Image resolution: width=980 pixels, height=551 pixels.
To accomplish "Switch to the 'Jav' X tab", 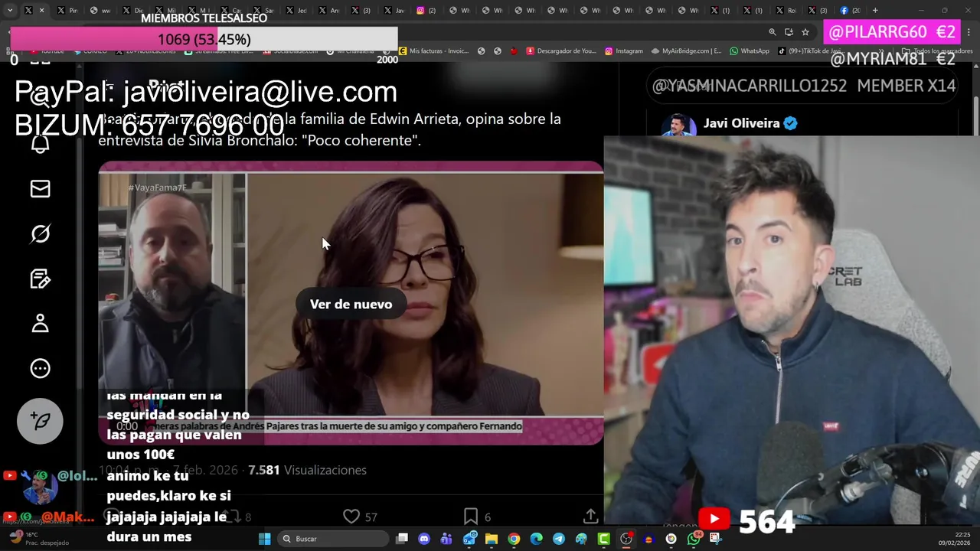I will click(394, 11).
